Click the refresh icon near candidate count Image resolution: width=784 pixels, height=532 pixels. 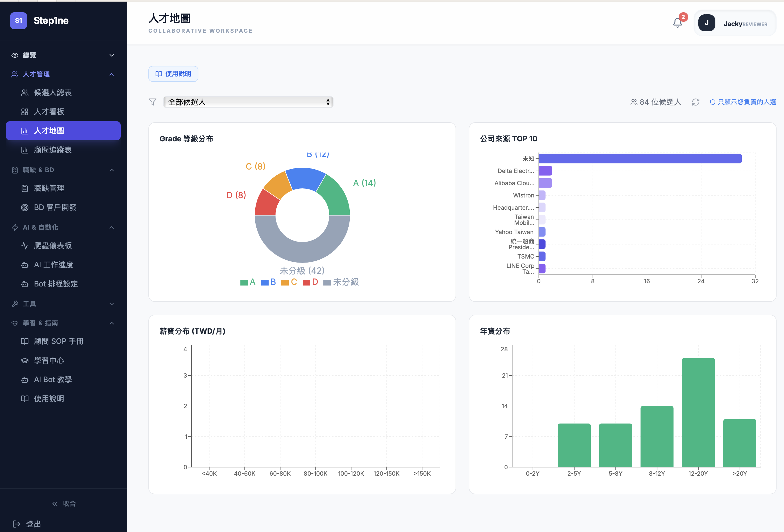click(x=695, y=102)
